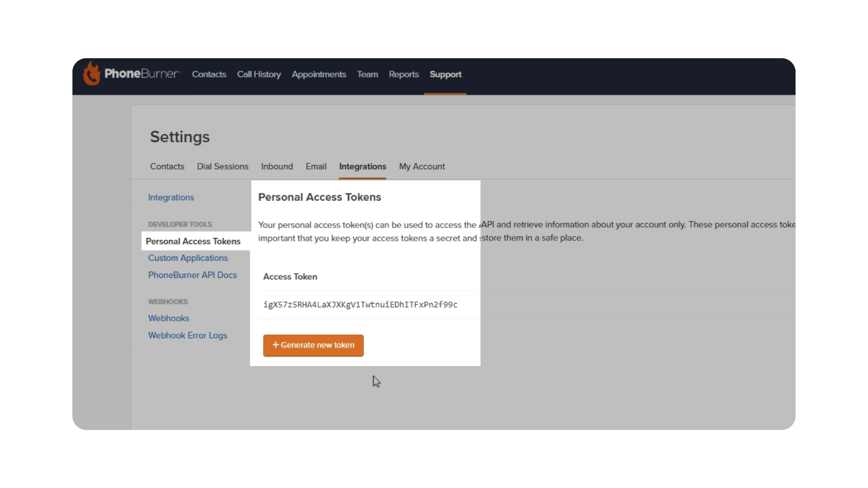Screen dimensions: 868x488
Task: Open the PhoneBurner API Docs link
Action: pyautogui.click(x=192, y=275)
